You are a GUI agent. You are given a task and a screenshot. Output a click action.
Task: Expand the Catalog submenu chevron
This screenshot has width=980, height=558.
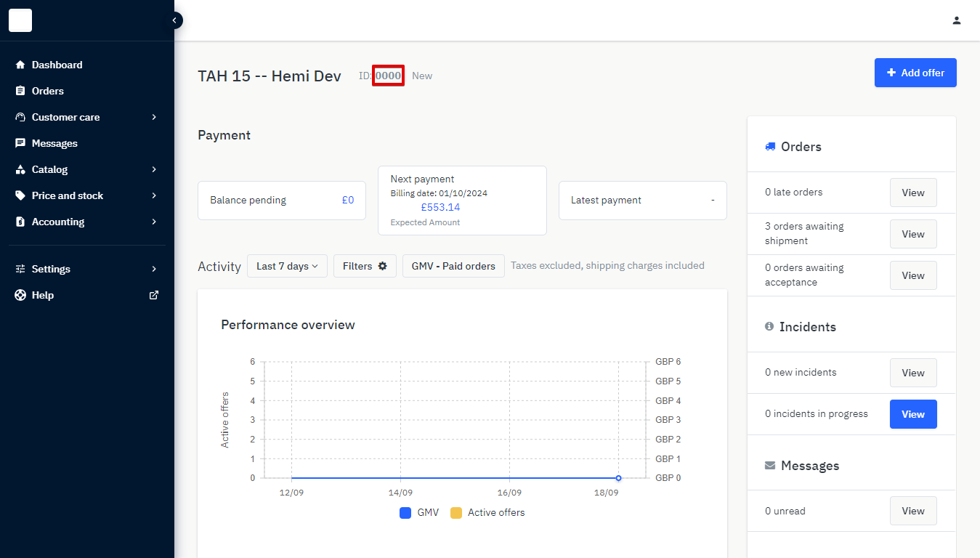154,169
